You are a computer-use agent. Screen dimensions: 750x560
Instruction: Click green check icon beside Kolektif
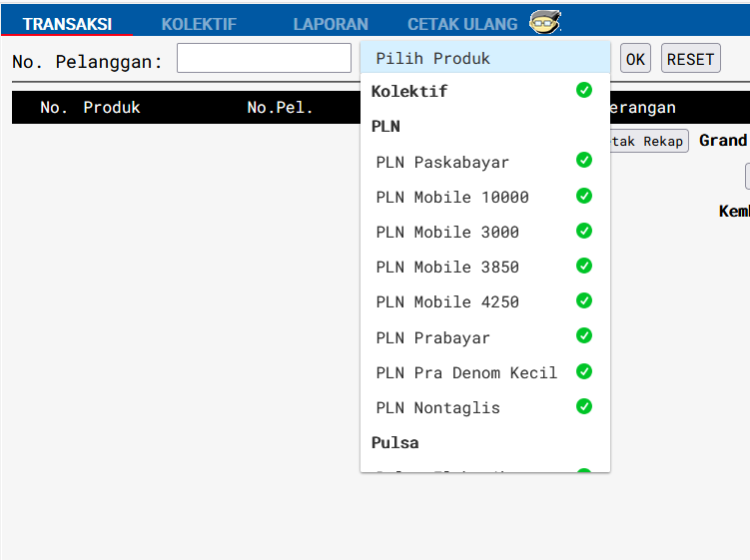[x=584, y=90]
